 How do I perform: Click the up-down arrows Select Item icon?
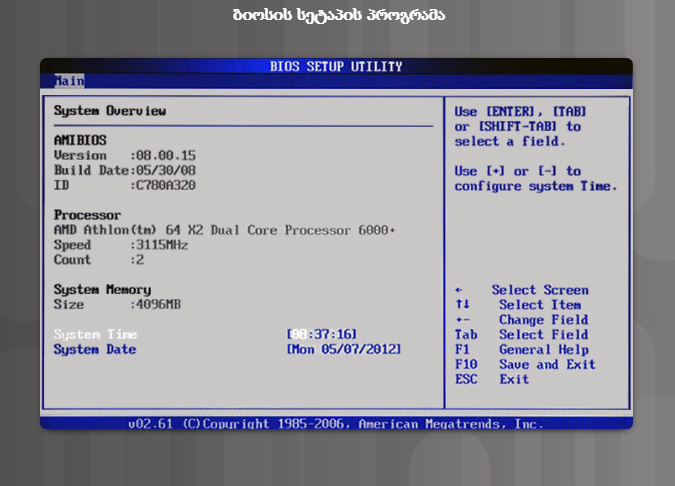(x=462, y=305)
